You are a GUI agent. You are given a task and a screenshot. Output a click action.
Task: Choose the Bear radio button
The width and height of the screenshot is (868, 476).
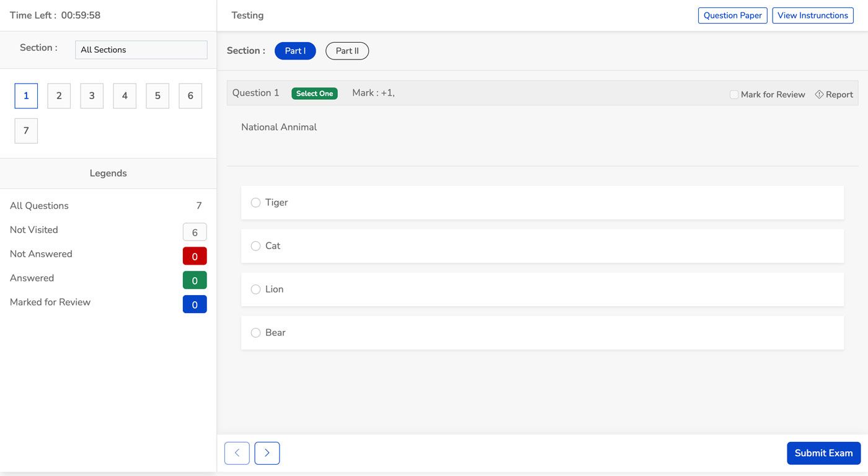click(x=255, y=333)
